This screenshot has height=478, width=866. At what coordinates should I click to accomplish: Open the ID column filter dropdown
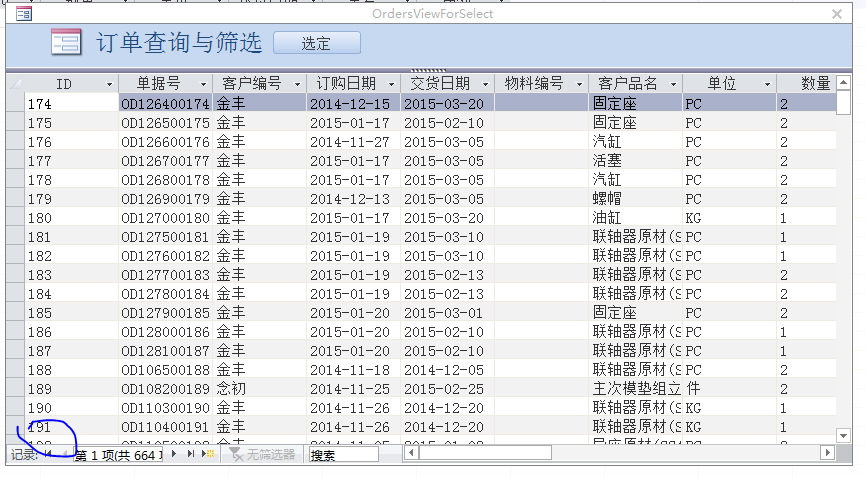[x=109, y=84]
